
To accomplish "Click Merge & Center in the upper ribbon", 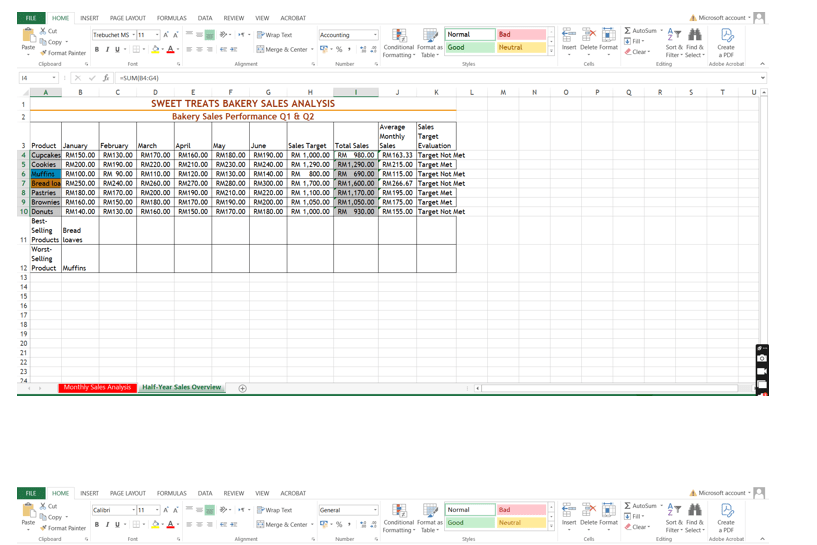I will coord(282,49).
